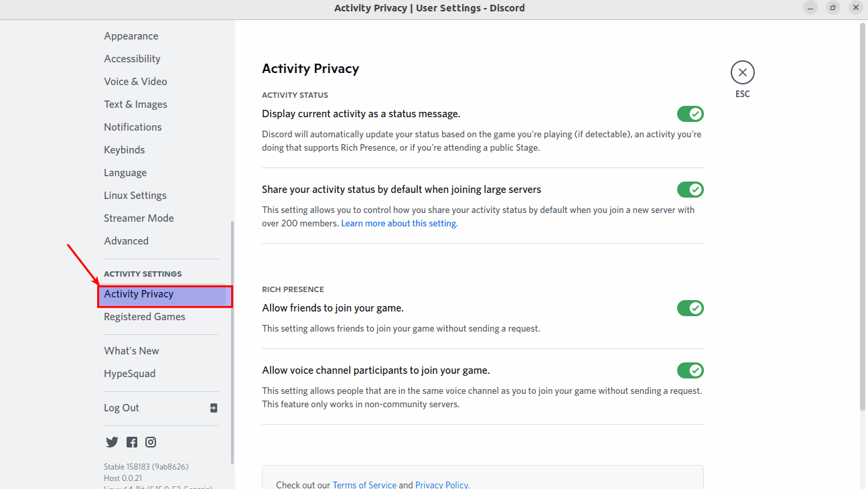Open Discord's Instagram page icon
868x489 pixels.
click(151, 442)
